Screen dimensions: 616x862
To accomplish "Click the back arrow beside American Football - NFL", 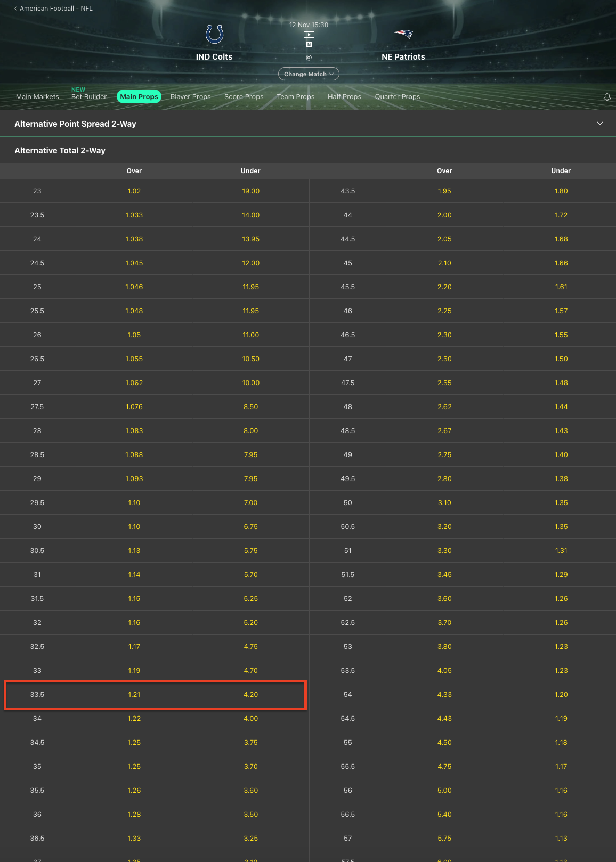I will click(x=15, y=9).
